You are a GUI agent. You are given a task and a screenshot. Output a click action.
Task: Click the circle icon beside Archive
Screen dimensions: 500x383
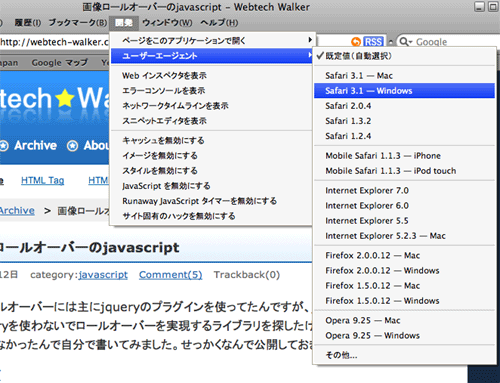(x=4, y=146)
